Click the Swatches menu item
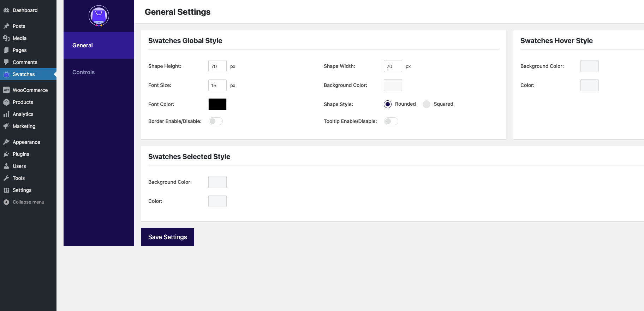Image resolution: width=644 pixels, height=311 pixels. click(28, 74)
